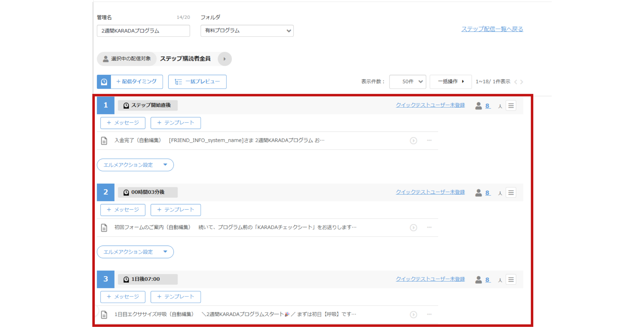This screenshot has height=327, width=644.
Task: Click the play preview icon on 初回フォームのご案内 message
Action: (x=413, y=227)
